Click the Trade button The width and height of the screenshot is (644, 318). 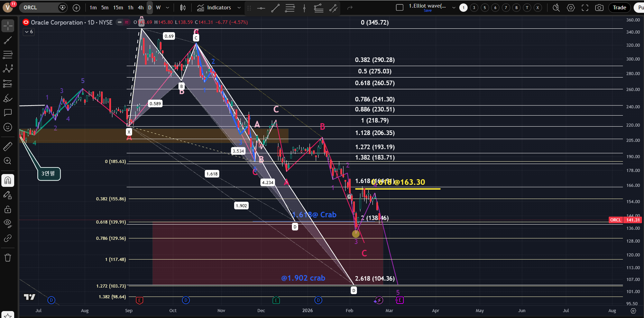point(619,8)
